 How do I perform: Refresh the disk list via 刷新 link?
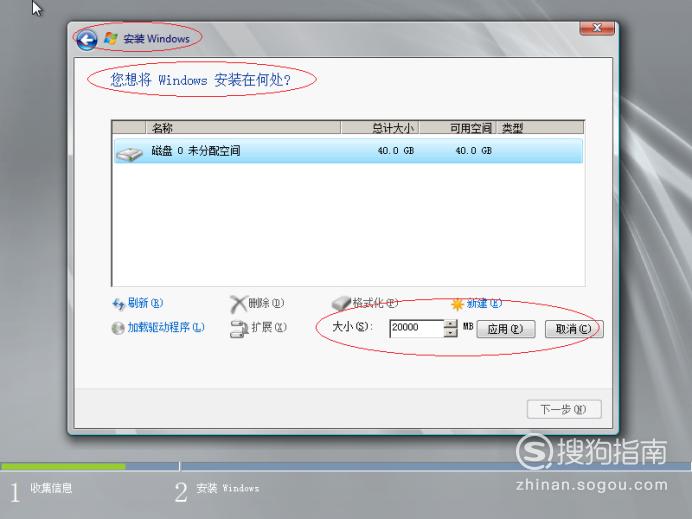tap(145, 303)
